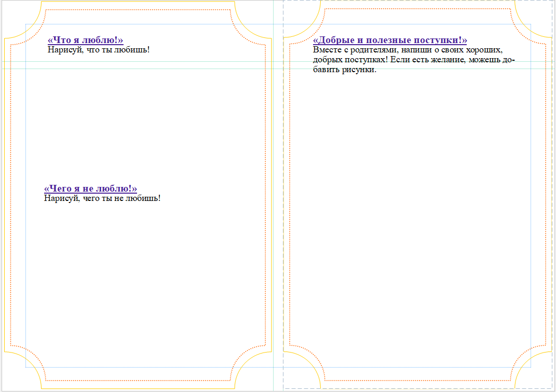Click the «Что я люблю!» heading

click(85, 40)
